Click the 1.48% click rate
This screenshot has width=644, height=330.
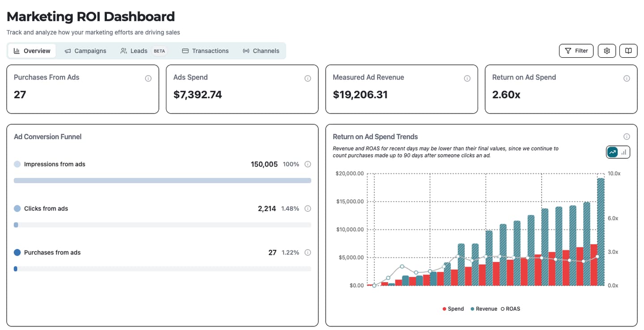(x=290, y=208)
